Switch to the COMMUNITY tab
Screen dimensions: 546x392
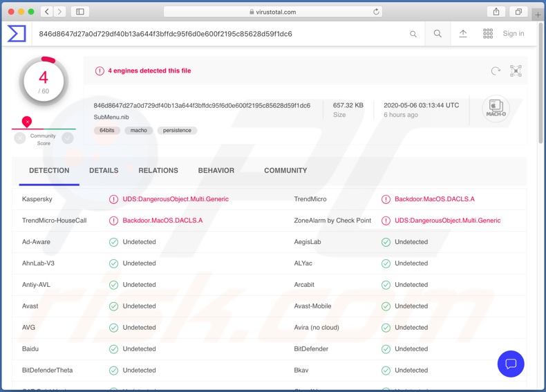(x=285, y=170)
